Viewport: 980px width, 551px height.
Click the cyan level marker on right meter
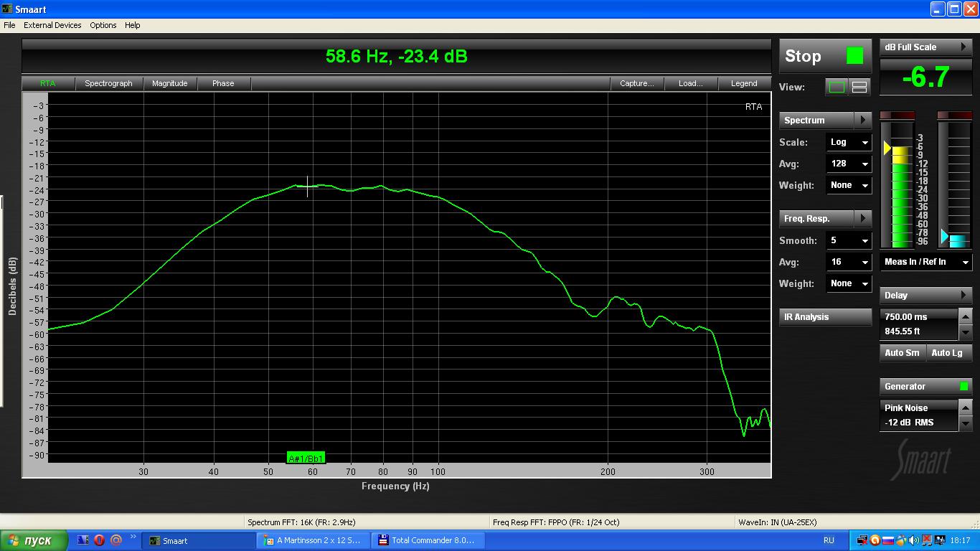click(x=945, y=236)
